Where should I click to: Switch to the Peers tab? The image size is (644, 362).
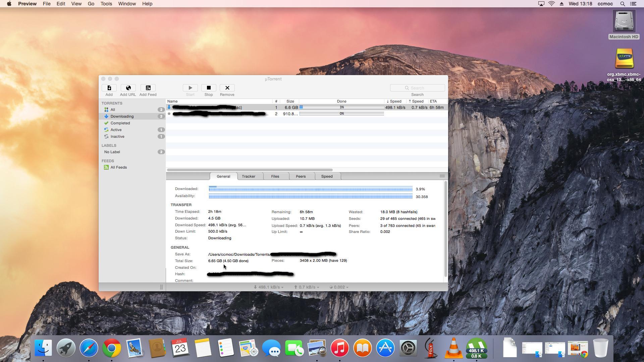[x=301, y=176]
